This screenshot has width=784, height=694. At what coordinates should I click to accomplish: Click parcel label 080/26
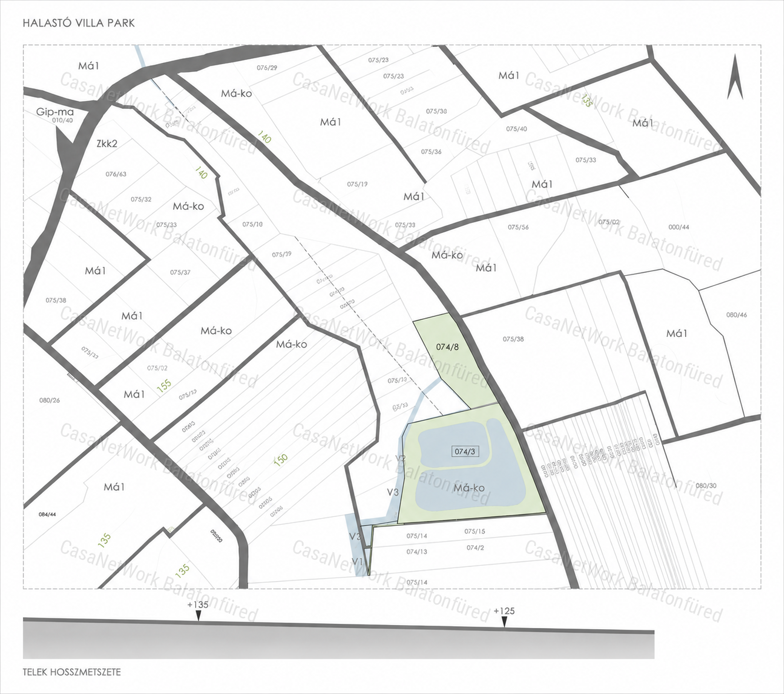pos(49,401)
